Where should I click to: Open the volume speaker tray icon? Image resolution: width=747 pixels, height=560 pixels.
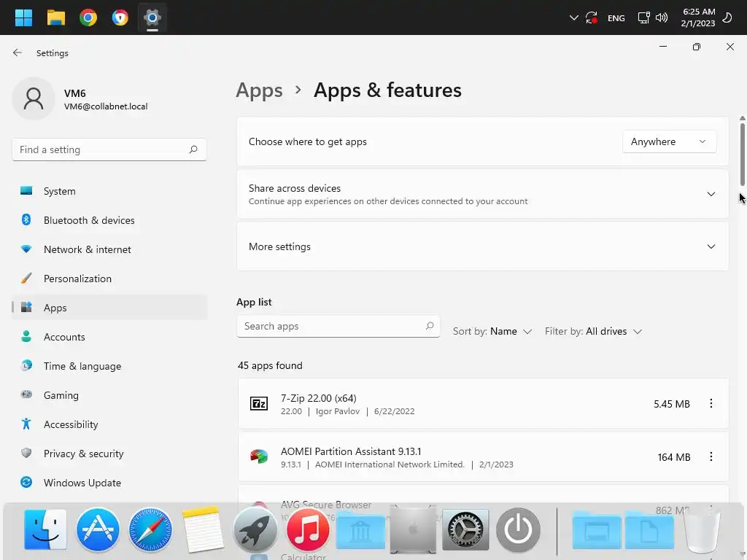click(x=661, y=17)
